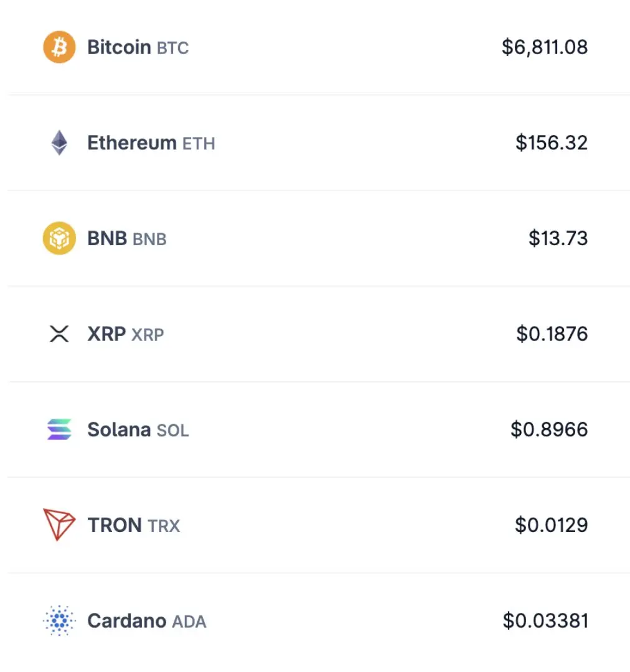The image size is (630, 672).
Task: Click Cardano's price of $0.03381
Action: [x=545, y=620]
